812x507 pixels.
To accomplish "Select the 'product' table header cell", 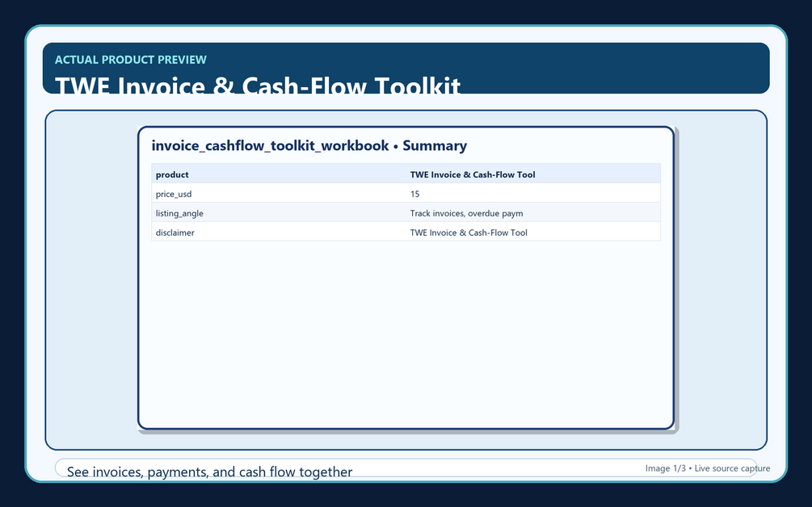I will coord(279,174).
